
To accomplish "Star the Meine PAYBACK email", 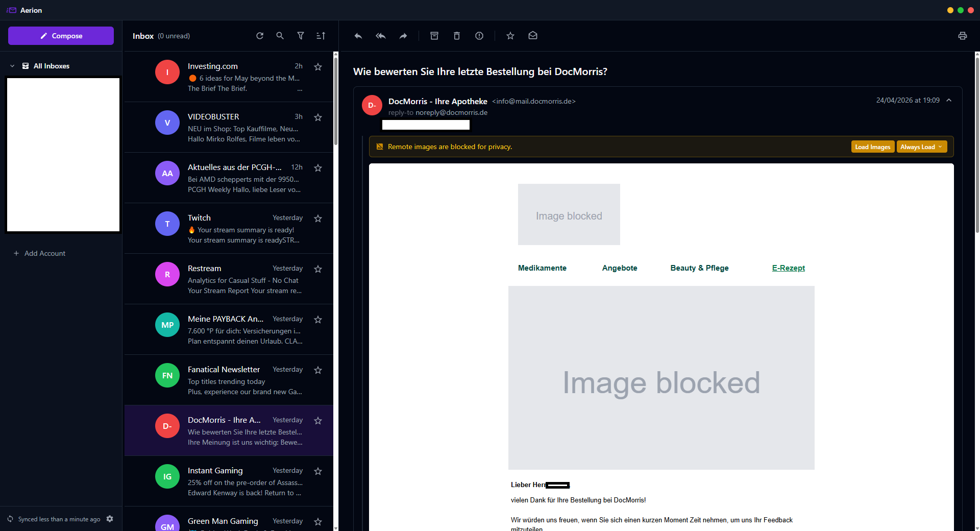I will pyautogui.click(x=318, y=320).
